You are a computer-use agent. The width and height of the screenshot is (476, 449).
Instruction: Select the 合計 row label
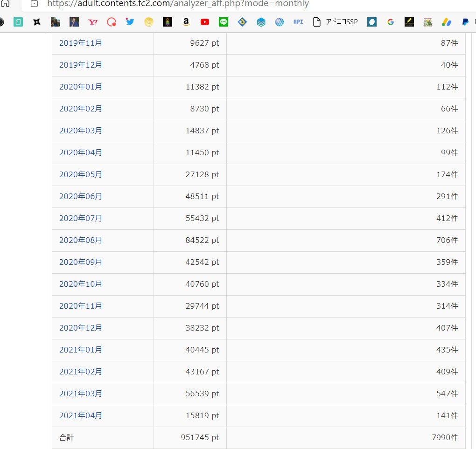(66, 437)
